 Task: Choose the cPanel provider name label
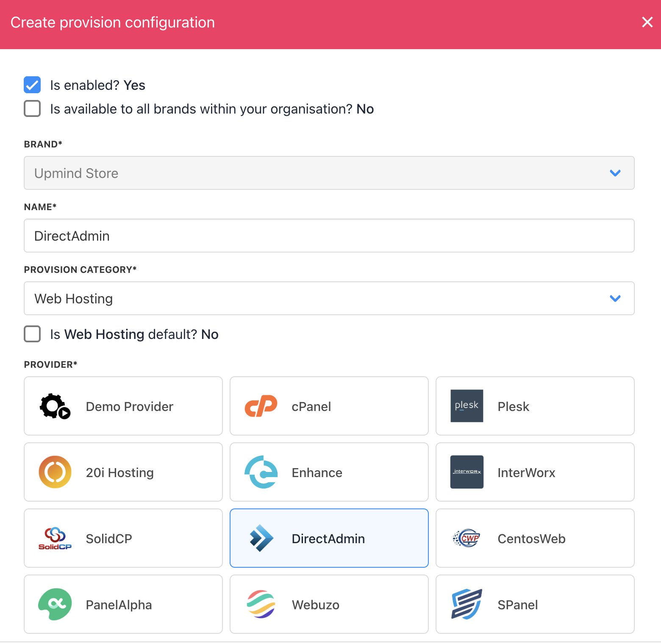[311, 406]
